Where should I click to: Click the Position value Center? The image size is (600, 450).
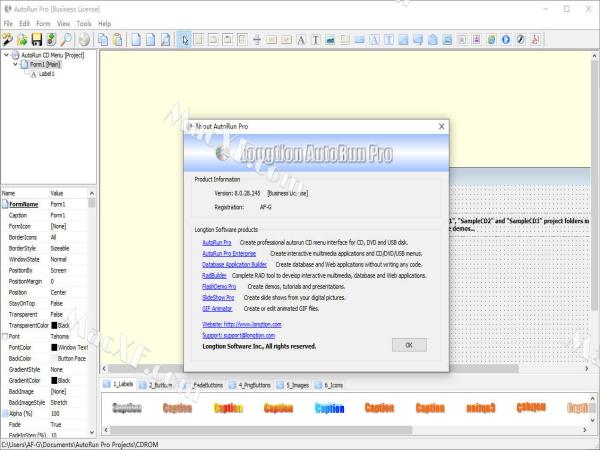click(58, 292)
